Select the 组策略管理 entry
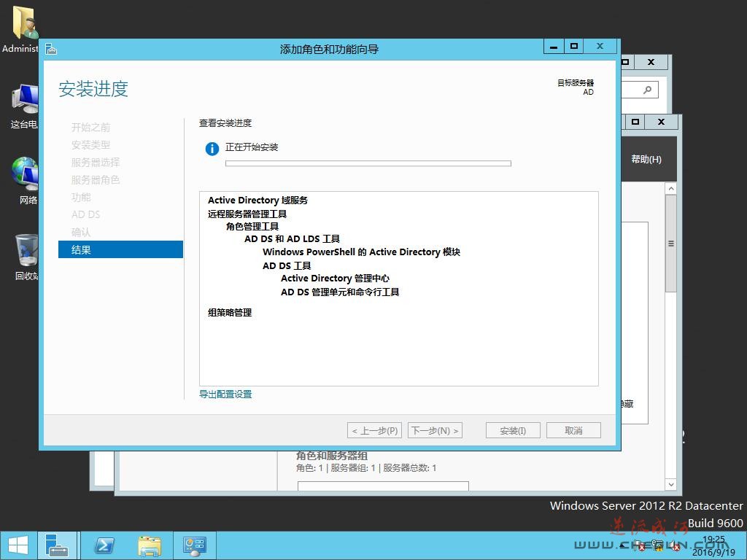 pyautogui.click(x=230, y=312)
